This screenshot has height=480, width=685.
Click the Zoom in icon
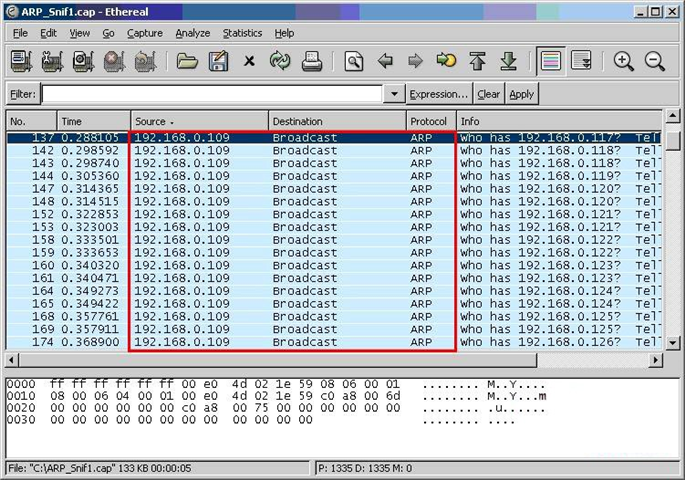tap(624, 62)
